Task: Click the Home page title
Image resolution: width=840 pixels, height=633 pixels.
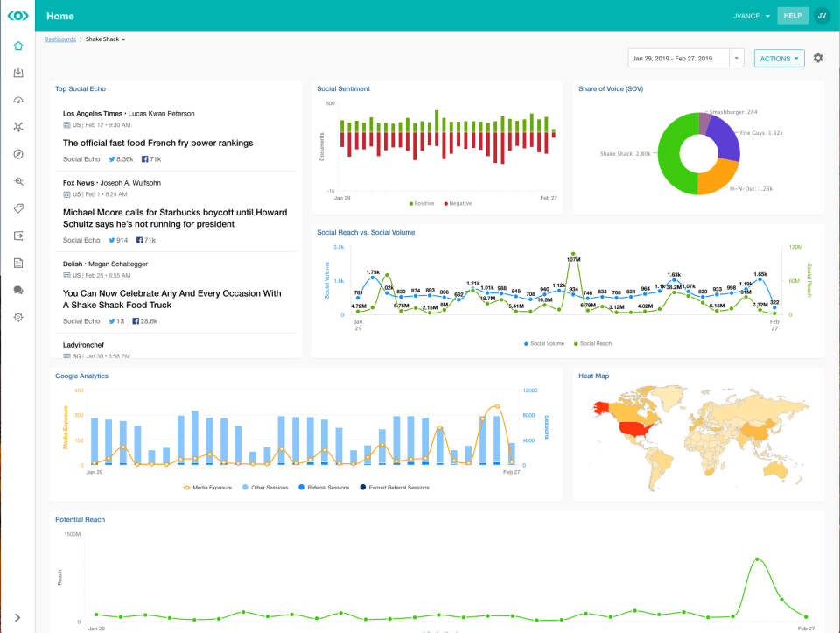Action: (x=60, y=16)
